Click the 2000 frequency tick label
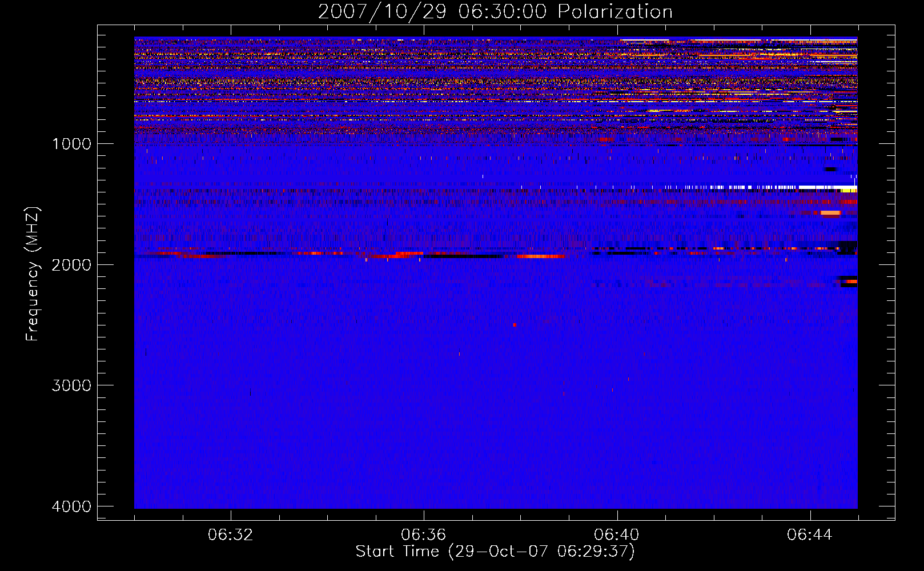The width and height of the screenshot is (924, 571). coord(71,264)
